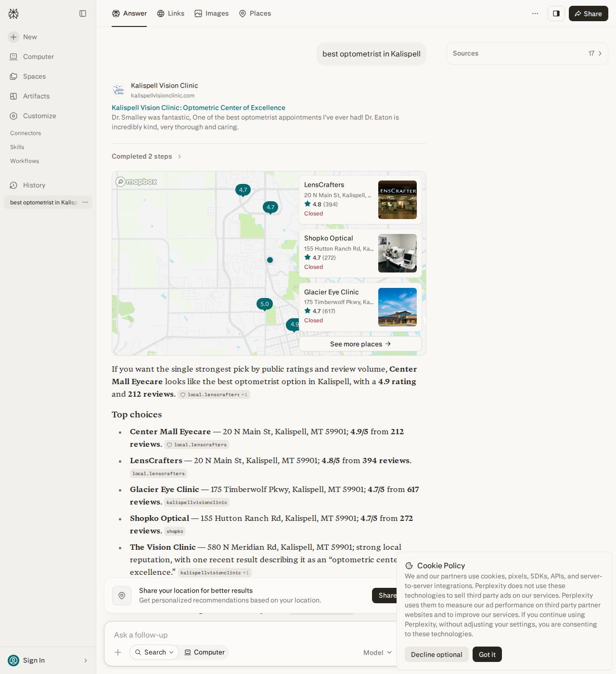
Task: Open Kalispell Vision Clinic Optometric Center link
Action: pyautogui.click(x=198, y=108)
